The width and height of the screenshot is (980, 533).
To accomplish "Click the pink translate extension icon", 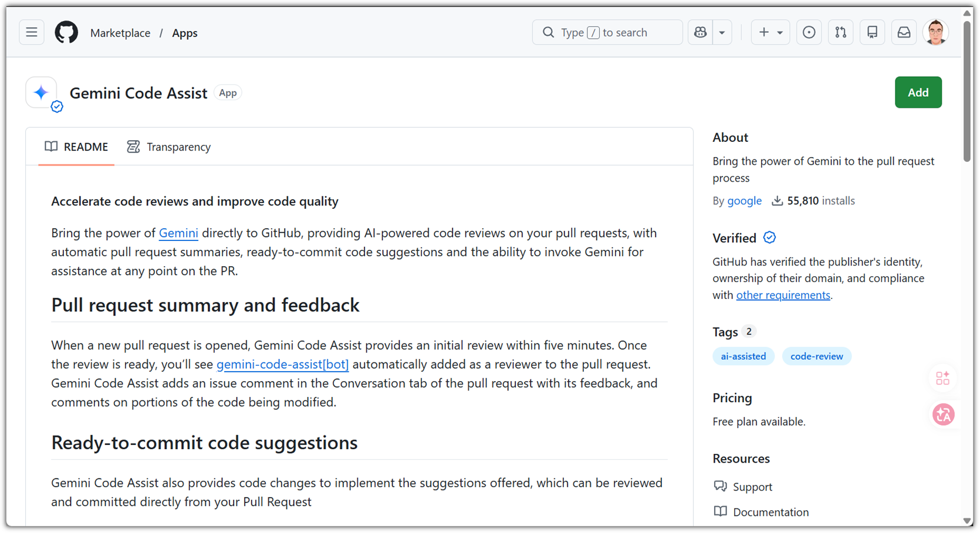I will tap(944, 415).
